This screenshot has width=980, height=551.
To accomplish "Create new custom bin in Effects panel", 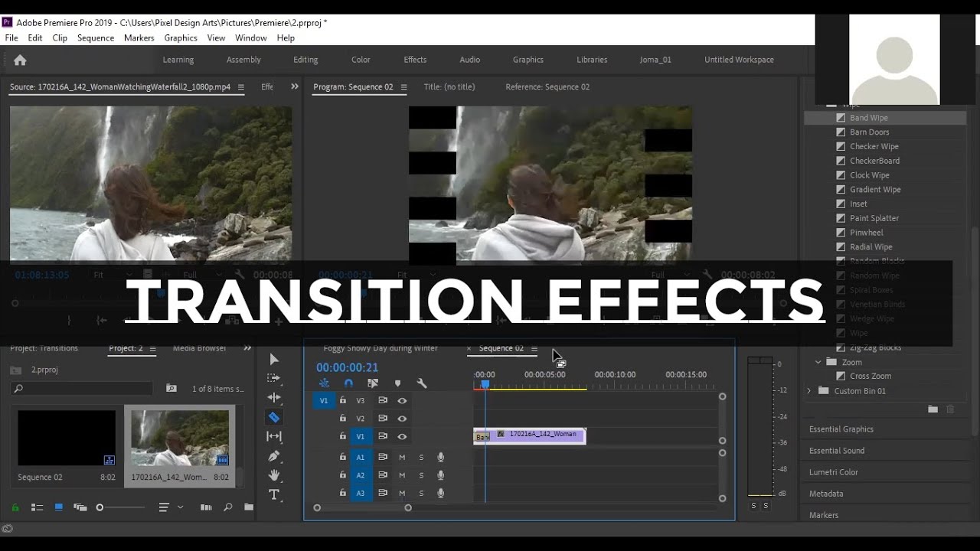I will [933, 409].
